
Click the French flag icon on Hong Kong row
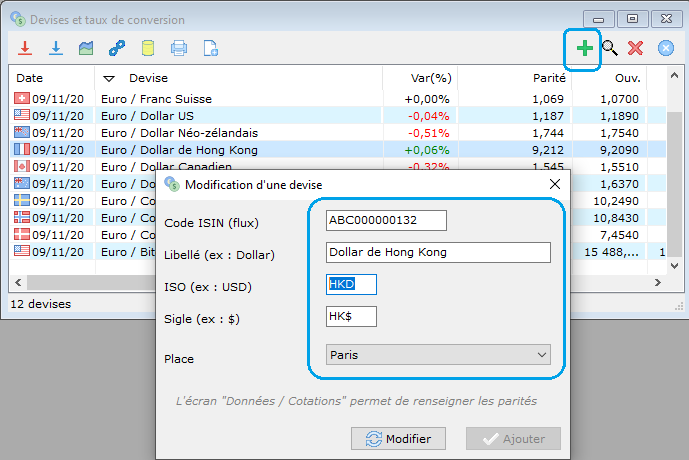pyautogui.click(x=22, y=149)
